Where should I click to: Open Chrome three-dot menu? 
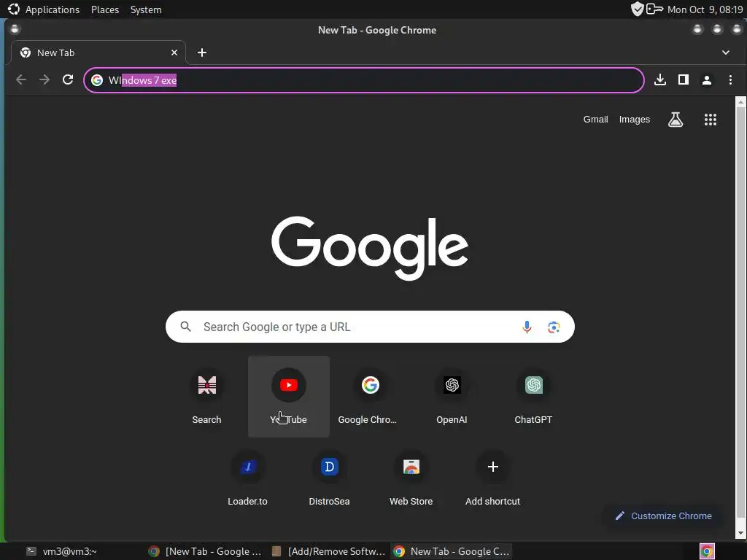730,79
